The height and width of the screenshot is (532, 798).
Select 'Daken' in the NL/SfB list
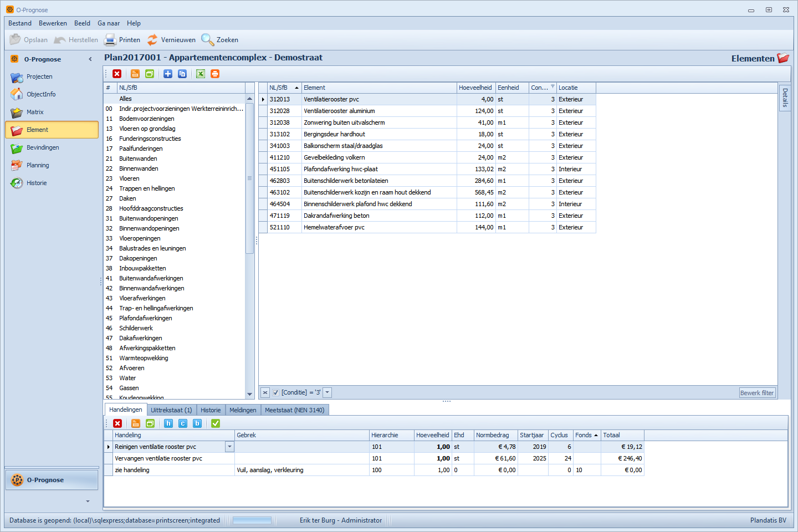coord(127,198)
